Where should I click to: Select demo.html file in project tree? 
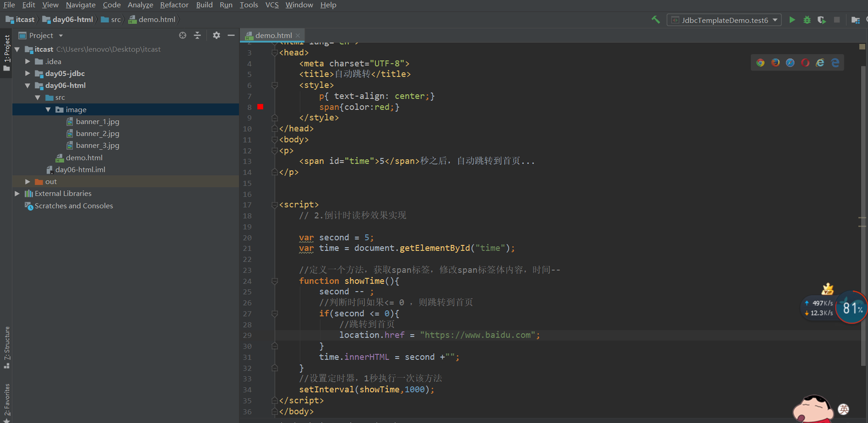pyautogui.click(x=84, y=158)
